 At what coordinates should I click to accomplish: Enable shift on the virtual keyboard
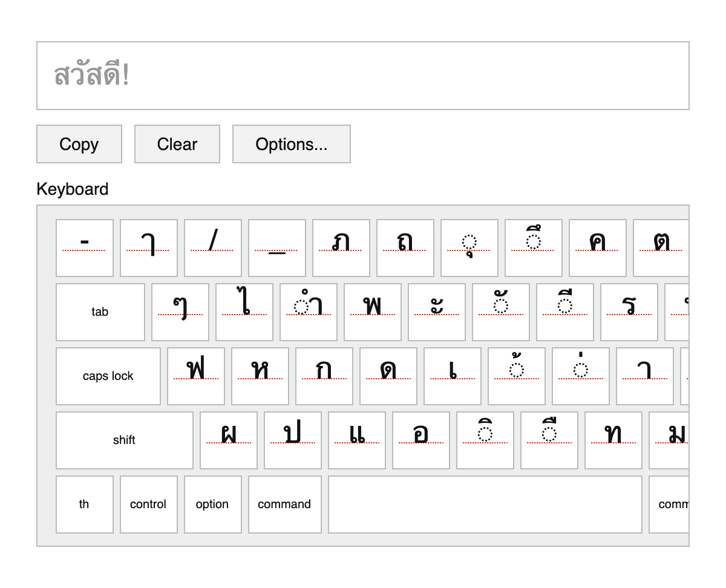point(124,440)
